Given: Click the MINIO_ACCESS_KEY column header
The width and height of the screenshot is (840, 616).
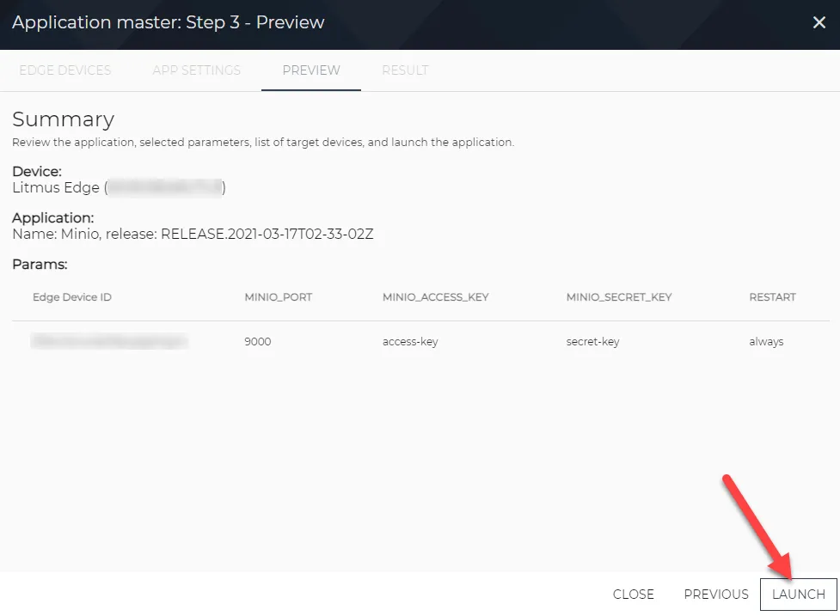Looking at the screenshot, I should tap(436, 297).
